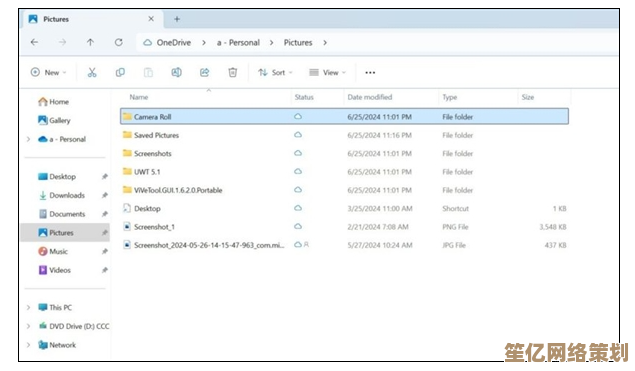Click the OneDrive cloud icon in address bar
The image size is (635, 371).
point(148,43)
